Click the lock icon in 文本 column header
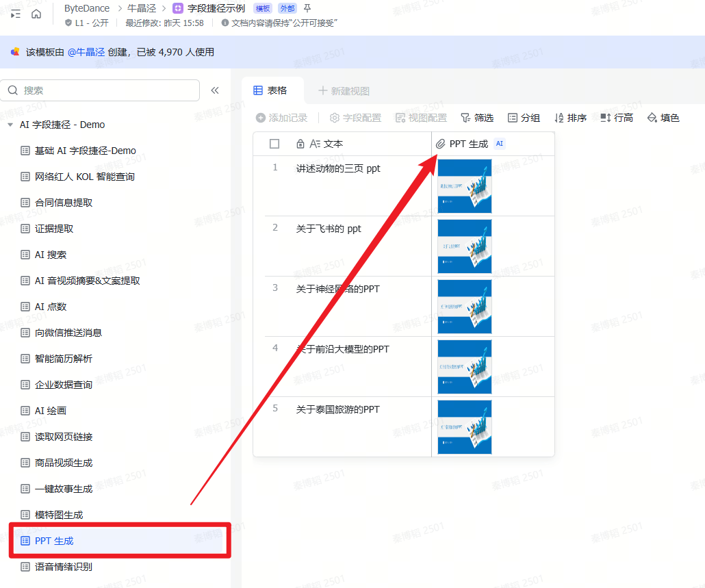The image size is (705, 588). [x=300, y=144]
